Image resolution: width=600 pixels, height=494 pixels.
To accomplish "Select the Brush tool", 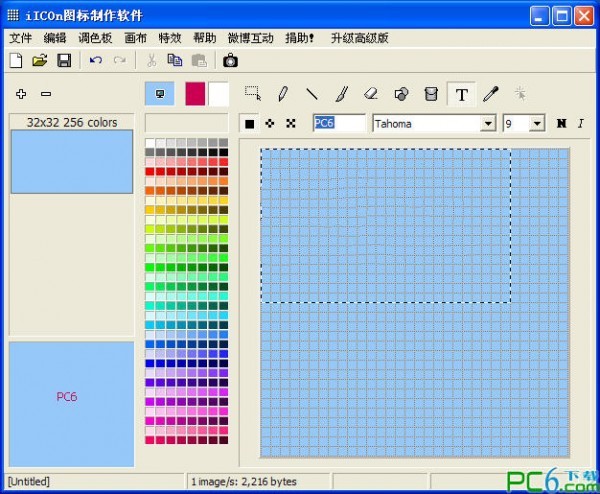I will point(341,94).
